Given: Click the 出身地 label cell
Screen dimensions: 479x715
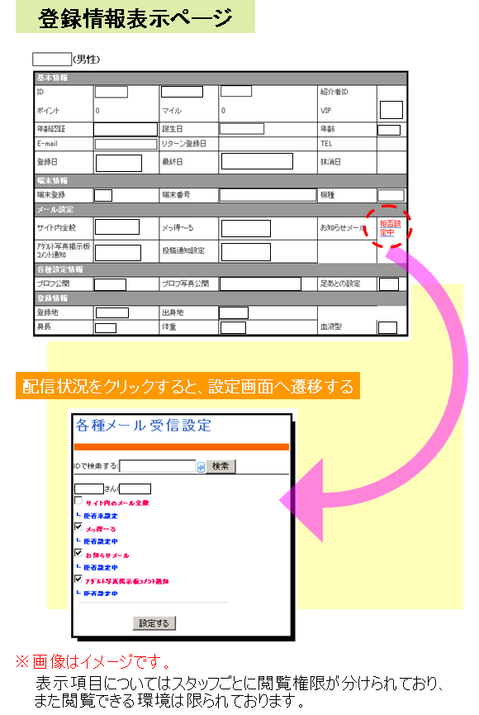Looking at the screenshot, I should 172,312.
